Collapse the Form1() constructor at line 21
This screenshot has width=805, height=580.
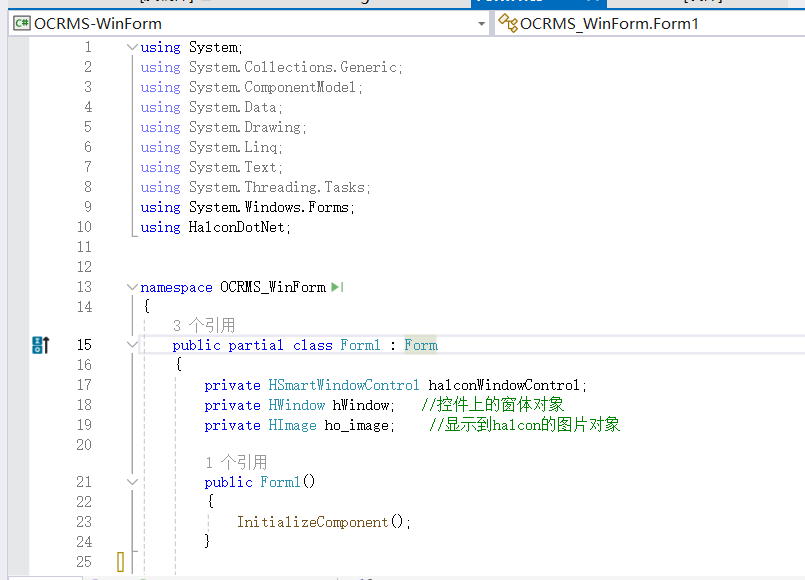point(132,482)
